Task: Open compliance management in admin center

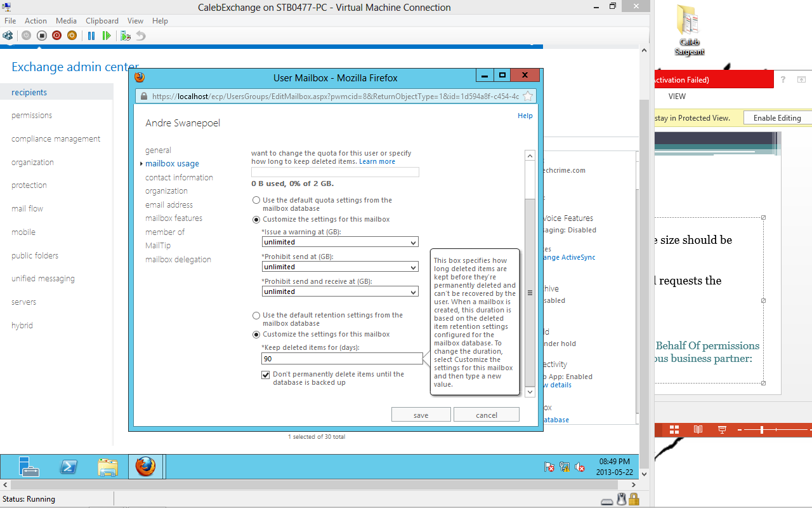Action: [x=56, y=139]
